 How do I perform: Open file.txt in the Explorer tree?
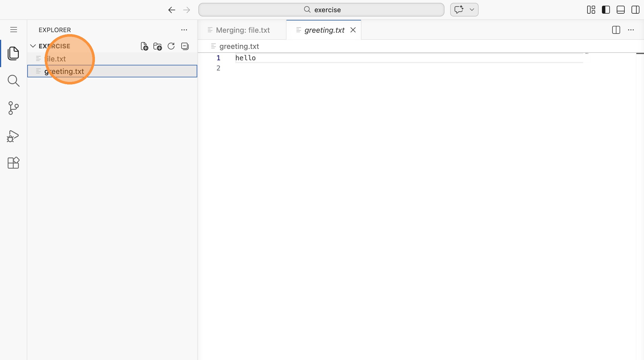coord(56,59)
